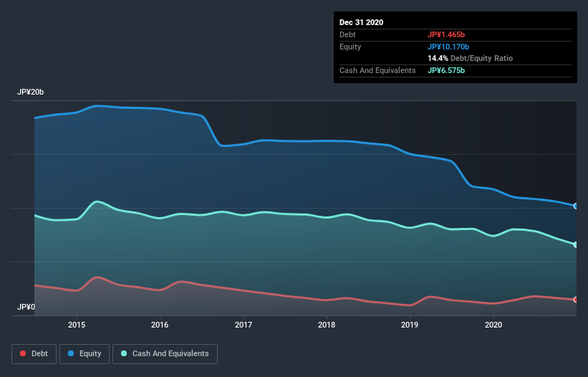This screenshot has height=377, width=588.
Task: Select the 2015 x-axis label
Action: 77,325
